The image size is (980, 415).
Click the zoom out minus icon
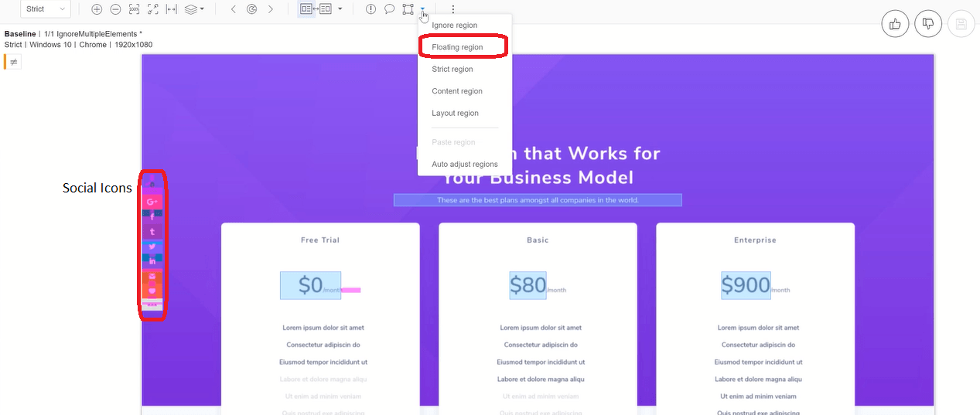(x=115, y=9)
